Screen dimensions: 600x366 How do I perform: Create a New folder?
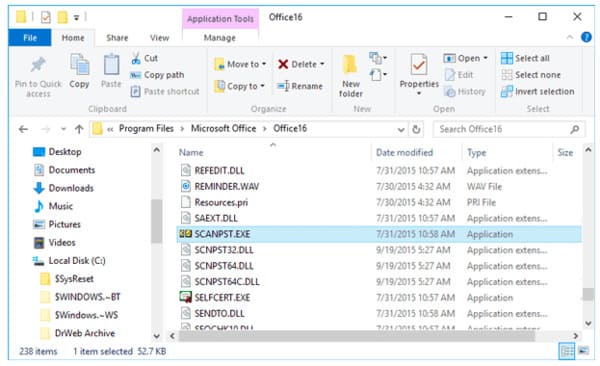[x=351, y=76]
